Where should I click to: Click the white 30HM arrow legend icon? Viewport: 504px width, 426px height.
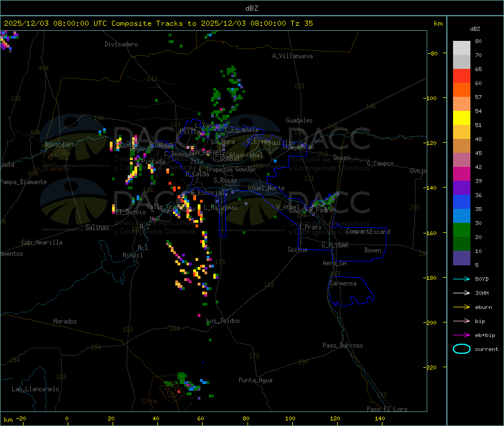coord(461,293)
